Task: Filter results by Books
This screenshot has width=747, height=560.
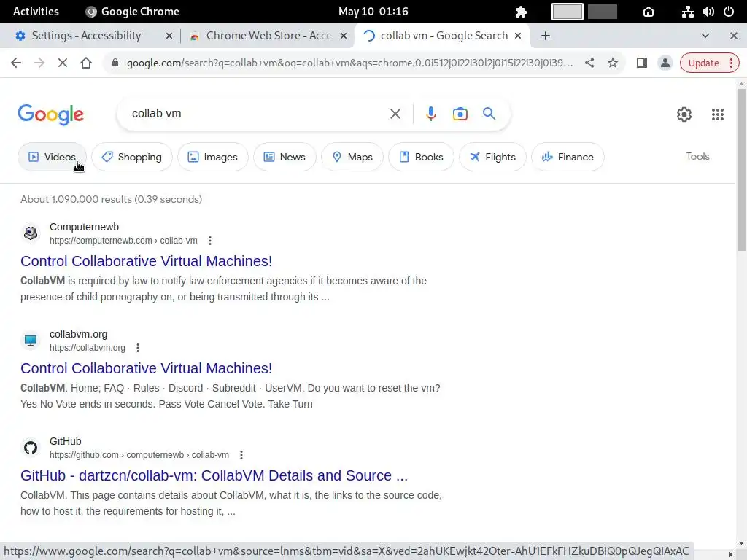Action: pyautogui.click(x=421, y=157)
